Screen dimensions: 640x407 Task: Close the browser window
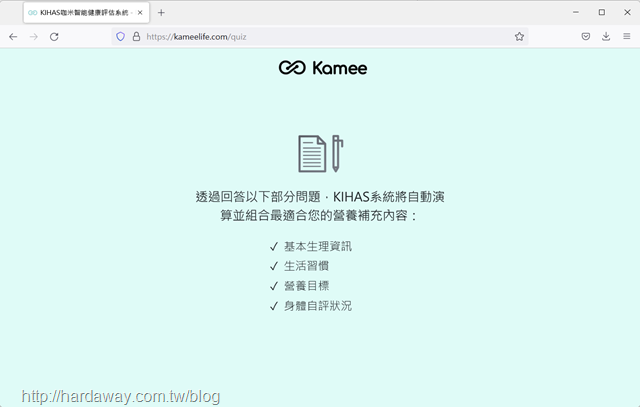tap(627, 12)
